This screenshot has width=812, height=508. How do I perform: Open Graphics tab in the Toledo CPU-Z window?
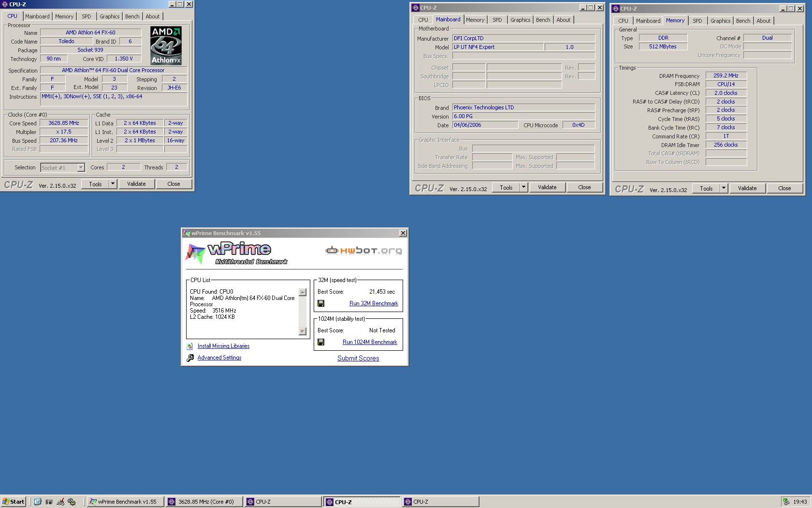coord(109,16)
